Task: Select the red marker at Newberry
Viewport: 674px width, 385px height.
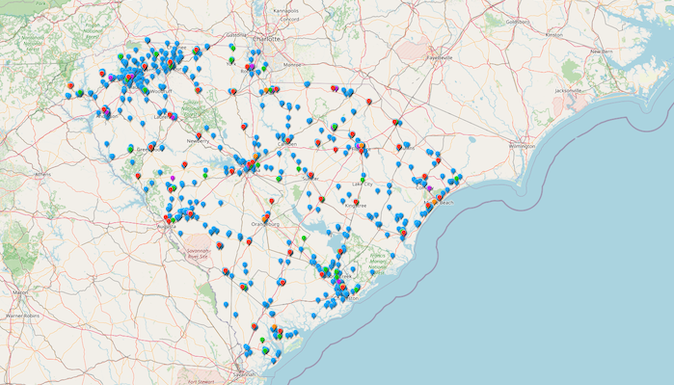Action: tap(199, 135)
